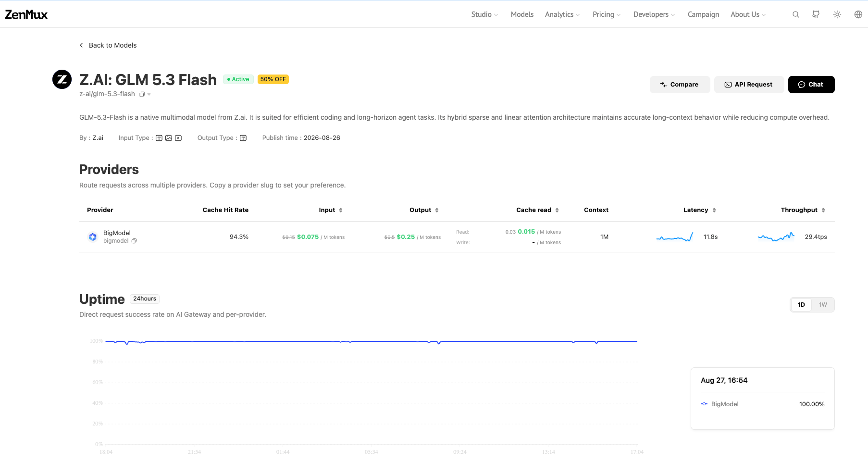
Task: Copy the z-ai/glm-5.3-flash model slug
Action: pyautogui.click(x=142, y=94)
